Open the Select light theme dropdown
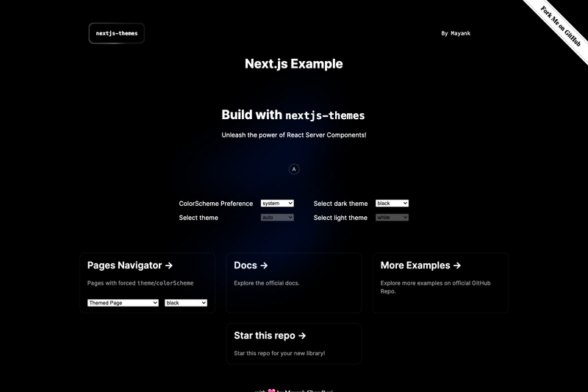This screenshot has width=588, height=392. click(x=392, y=217)
